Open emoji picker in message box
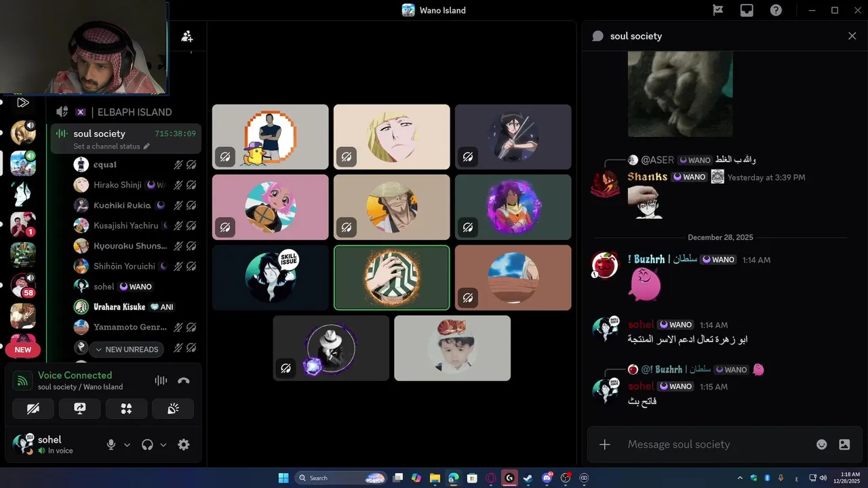868x488 pixels. [822, 445]
